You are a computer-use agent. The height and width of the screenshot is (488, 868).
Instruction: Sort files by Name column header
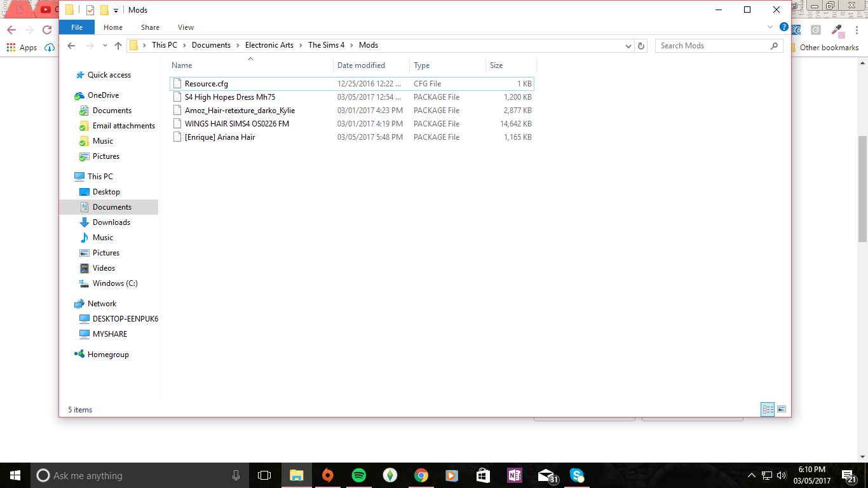pos(250,65)
